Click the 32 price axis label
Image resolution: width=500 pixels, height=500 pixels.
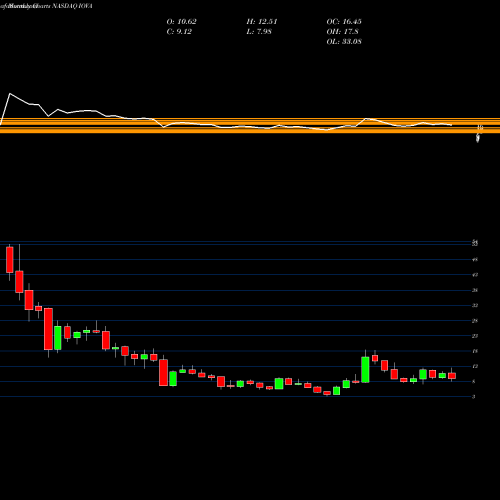[475, 305]
